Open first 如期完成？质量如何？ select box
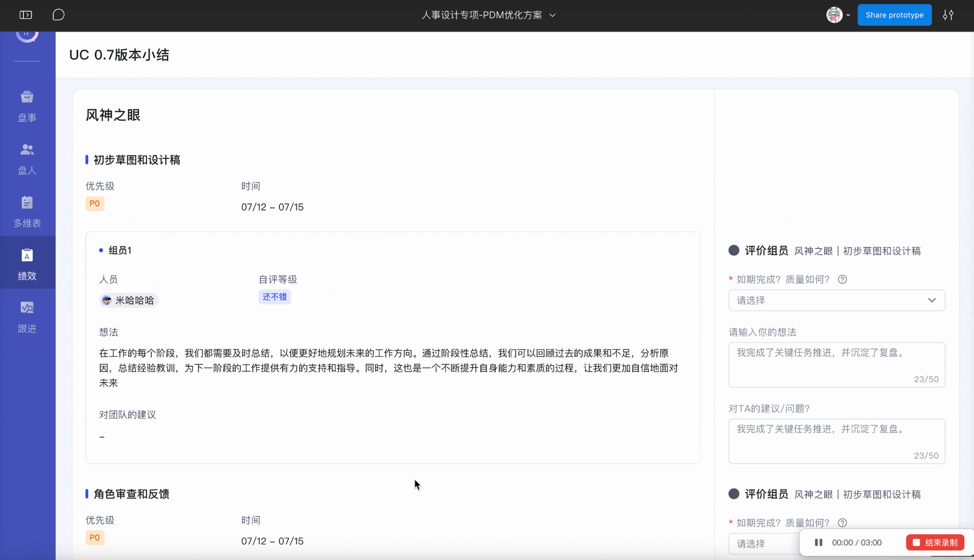 837,300
